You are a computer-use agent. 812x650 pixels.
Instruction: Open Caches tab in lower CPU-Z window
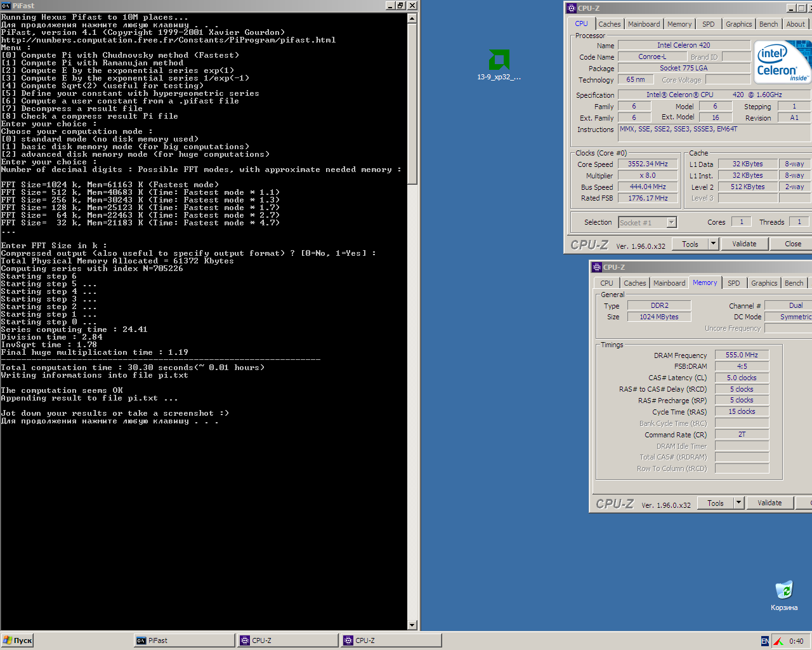tap(635, 283)
